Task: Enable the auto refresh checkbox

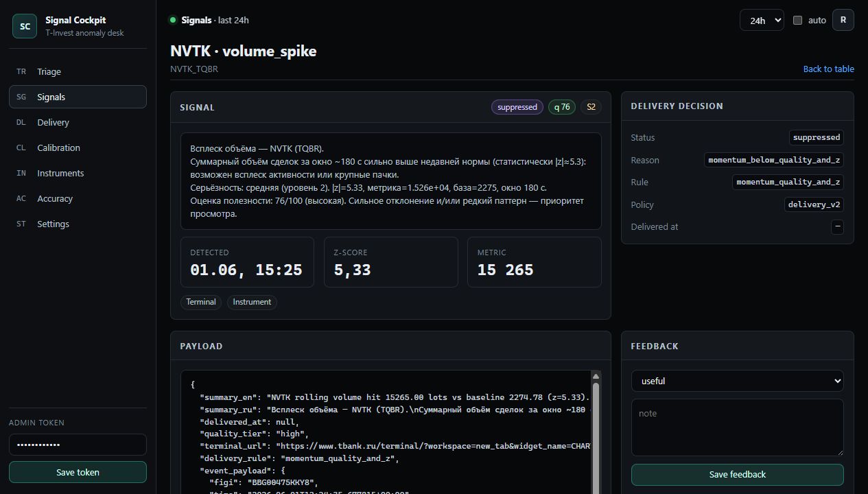Action: coord(797,20)
